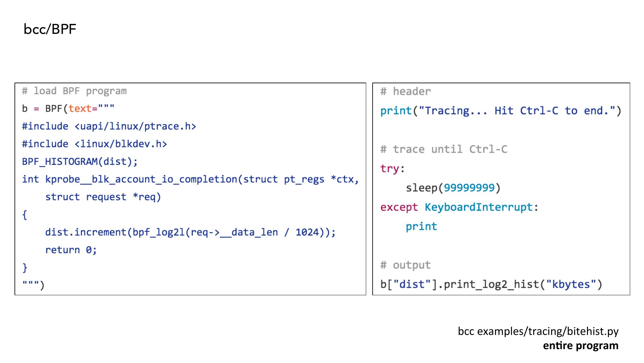
Task: Click the 'return 0;' statement
Action: coord(71,250)
